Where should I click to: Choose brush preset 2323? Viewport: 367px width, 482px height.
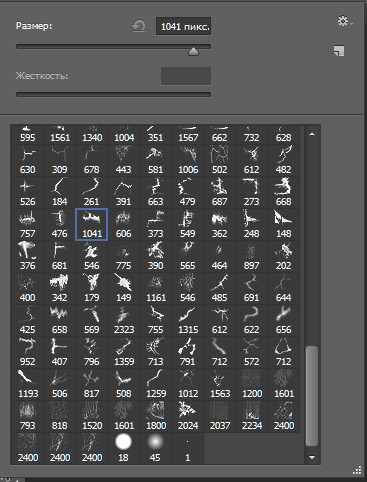(x=123, y=321)
